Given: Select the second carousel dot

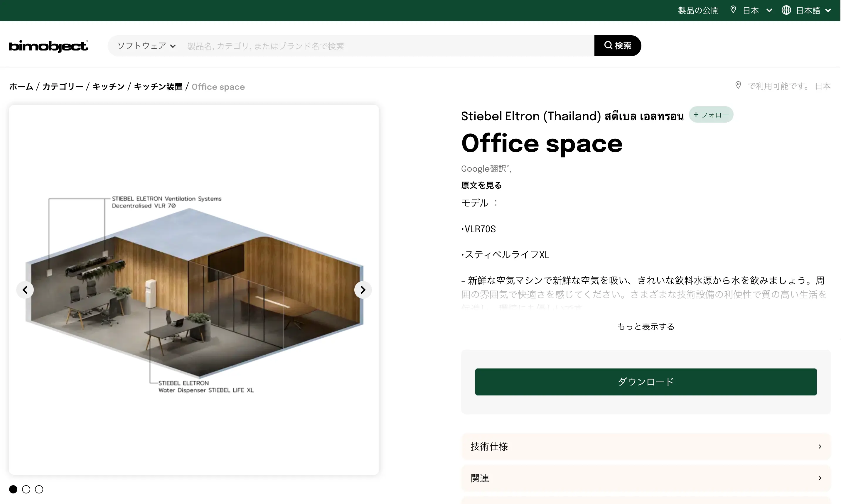Looking at the screenshot, I should pos(26,489).
